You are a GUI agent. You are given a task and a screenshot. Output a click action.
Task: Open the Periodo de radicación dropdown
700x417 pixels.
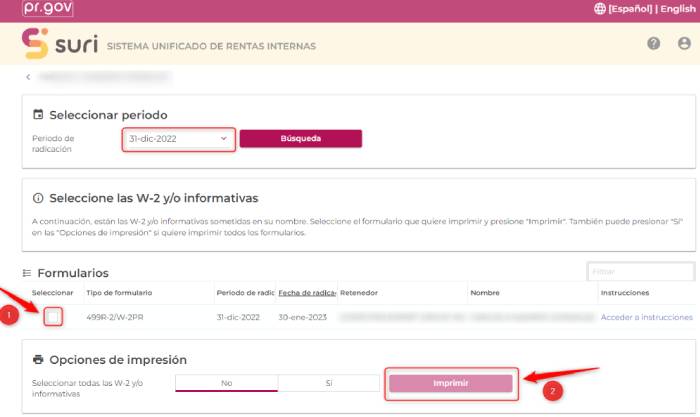(x=179, y=139)
